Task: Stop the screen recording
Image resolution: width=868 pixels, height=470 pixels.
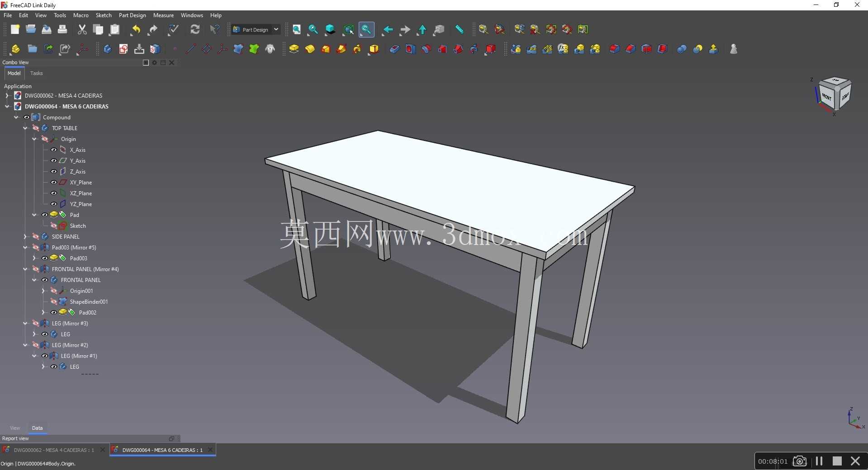Action: tap(837, 461)
